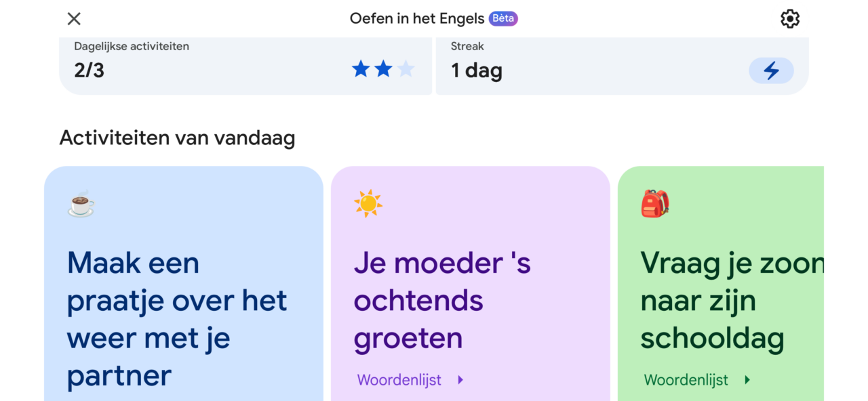Click the red backpack emoji icon
This screenshot has width=868, height=401.
655,203
